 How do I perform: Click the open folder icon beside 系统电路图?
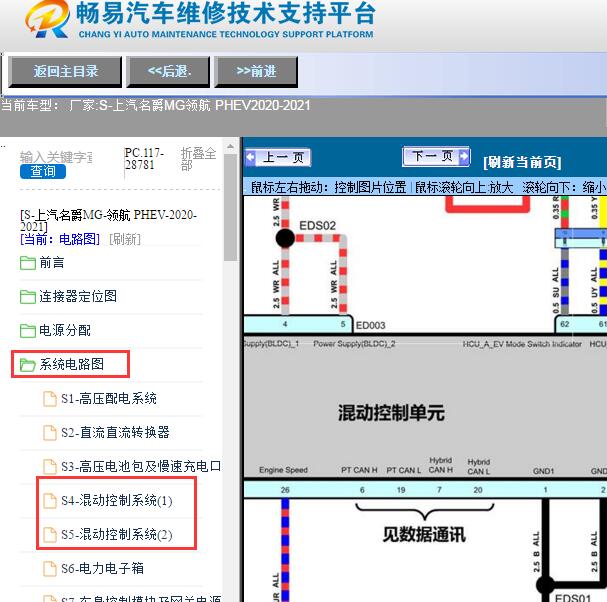click(28, 364)
